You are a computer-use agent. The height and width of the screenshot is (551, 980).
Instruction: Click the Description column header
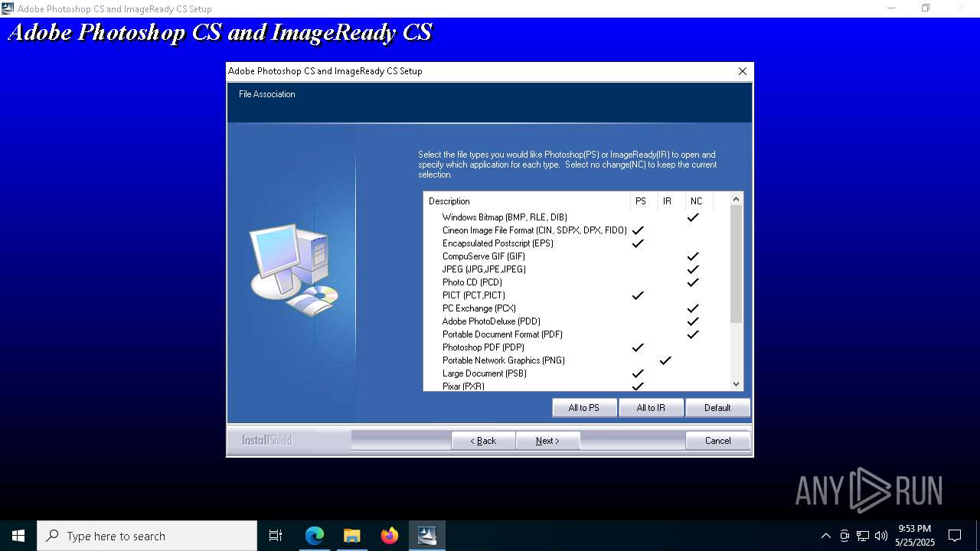(527, 201)
